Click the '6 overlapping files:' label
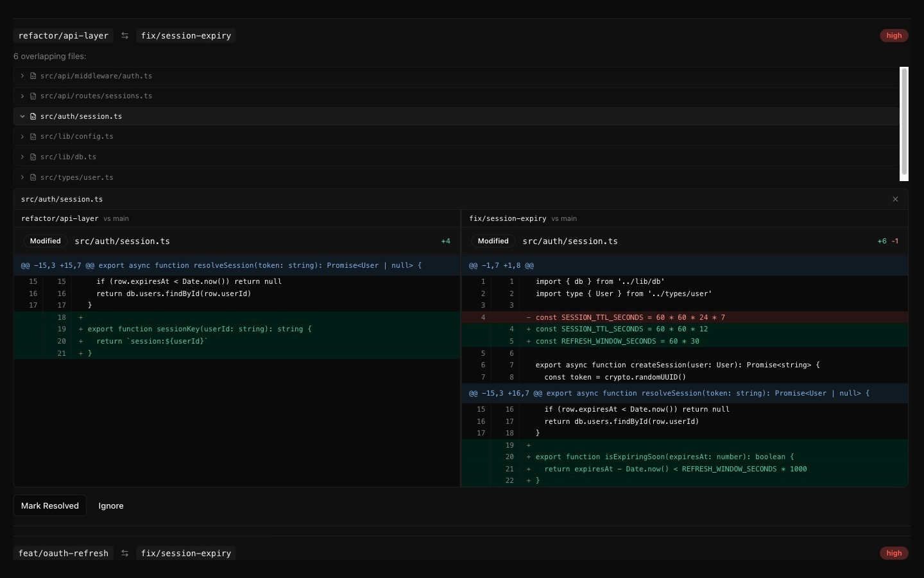Screen dimensions: 924x578 (x=50, y=57)
